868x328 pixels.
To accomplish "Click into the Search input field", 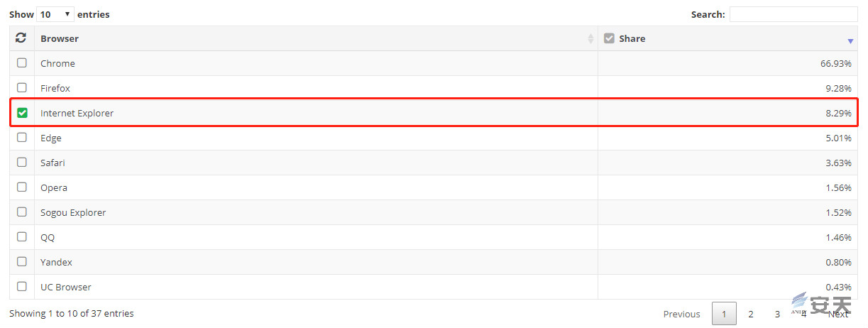I will coord(793,14).
